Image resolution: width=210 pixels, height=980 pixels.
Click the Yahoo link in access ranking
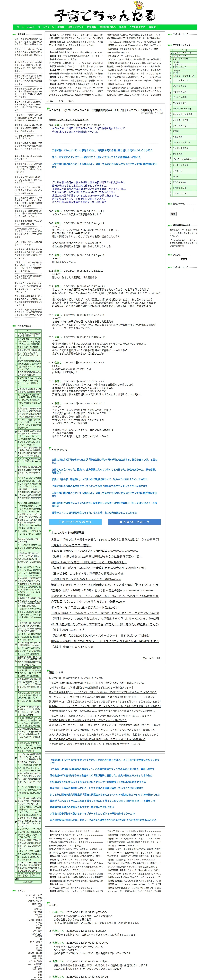175,177
